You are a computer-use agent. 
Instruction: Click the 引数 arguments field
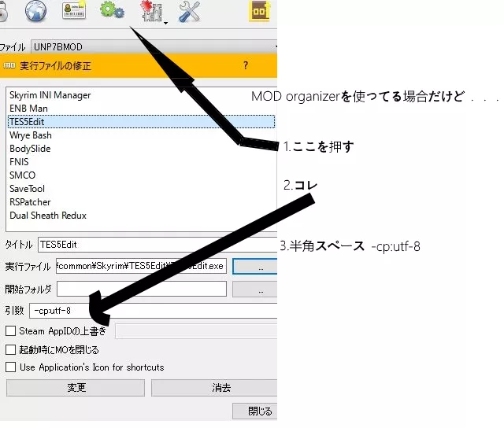click(153, 311)
